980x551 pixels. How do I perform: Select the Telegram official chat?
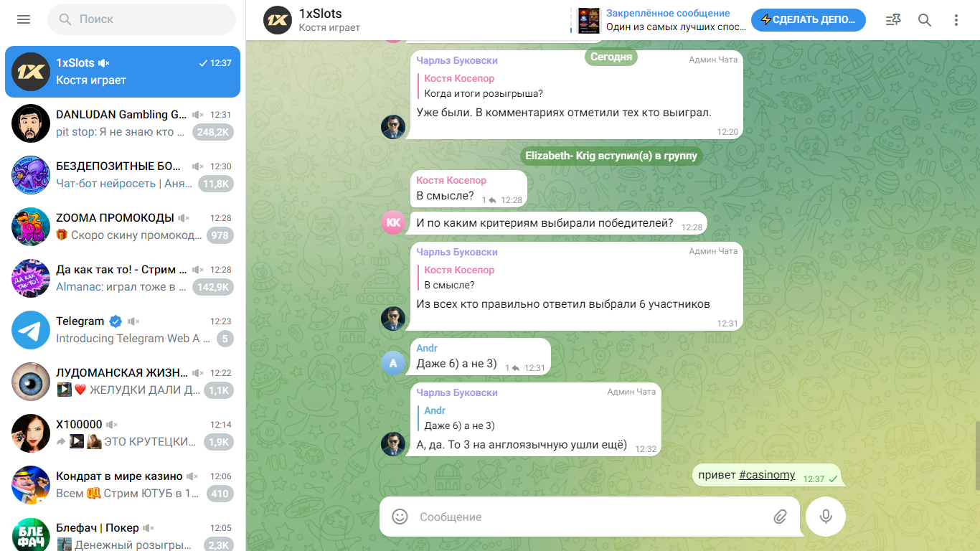123,330
